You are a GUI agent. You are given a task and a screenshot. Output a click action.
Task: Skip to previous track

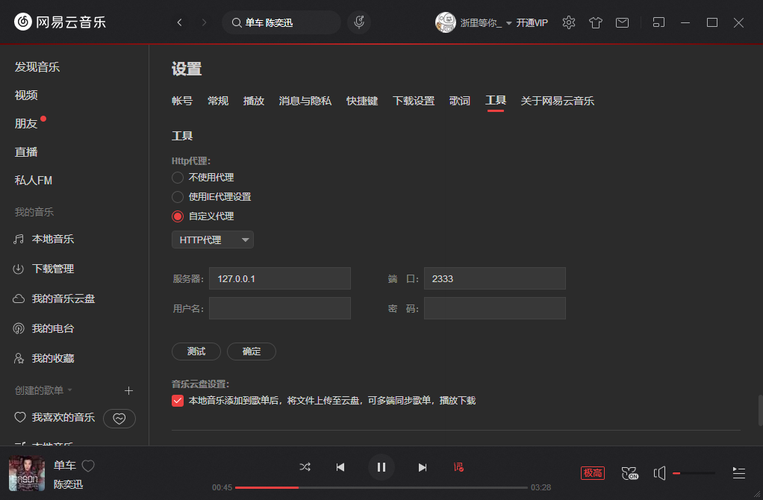(340, 467)
